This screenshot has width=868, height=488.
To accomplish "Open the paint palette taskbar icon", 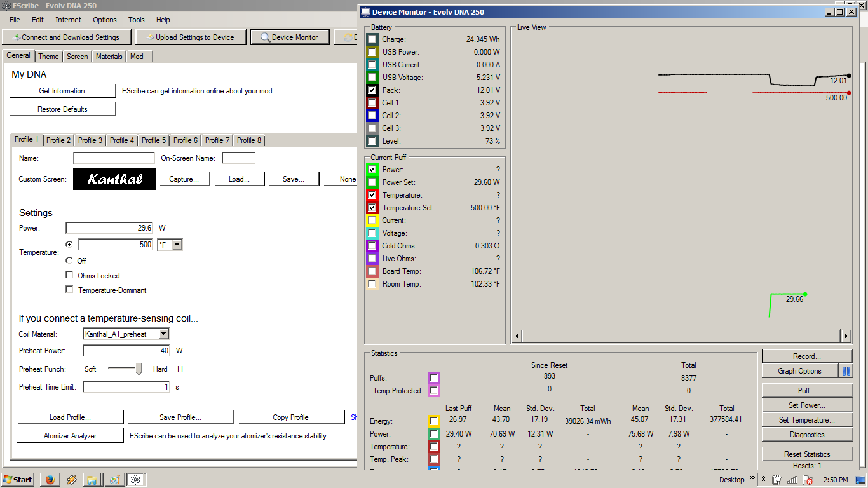I will pyautogui.click(x=114, y=480).
